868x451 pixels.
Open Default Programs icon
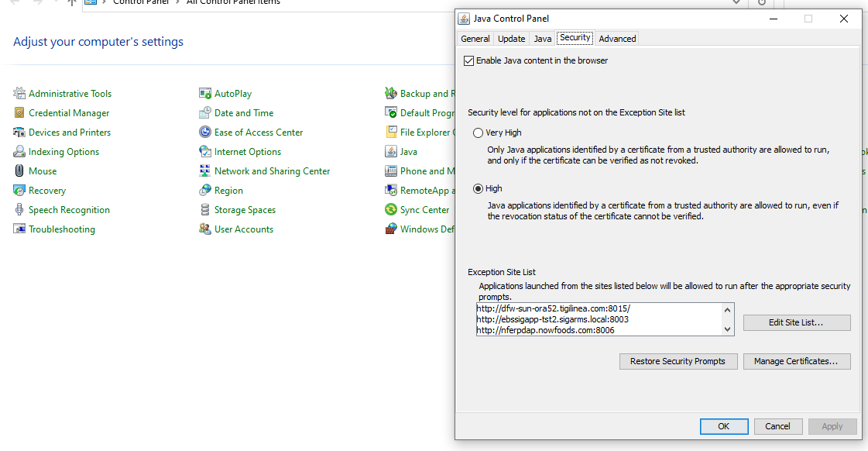click(391, 112)
